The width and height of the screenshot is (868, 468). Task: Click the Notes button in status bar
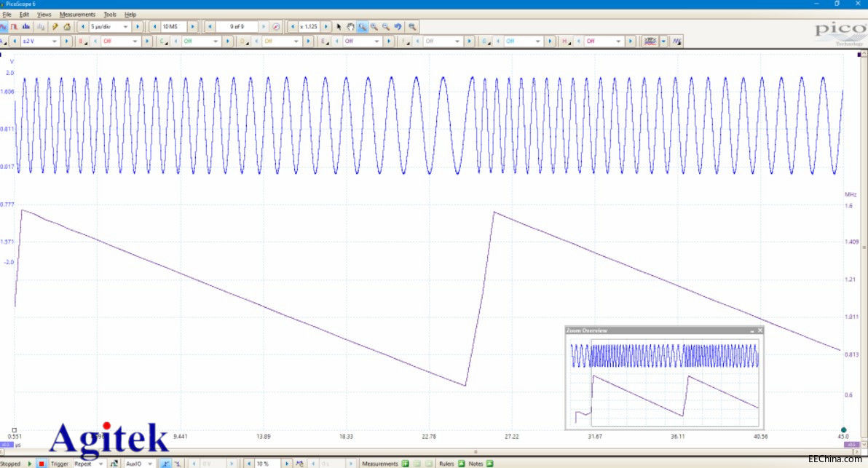(481, 464)
